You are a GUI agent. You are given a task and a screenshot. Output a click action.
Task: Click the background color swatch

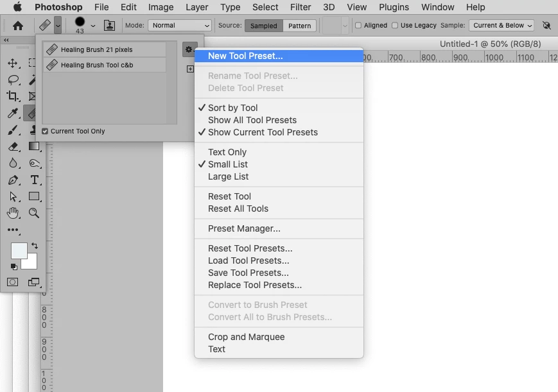[31, 264]
